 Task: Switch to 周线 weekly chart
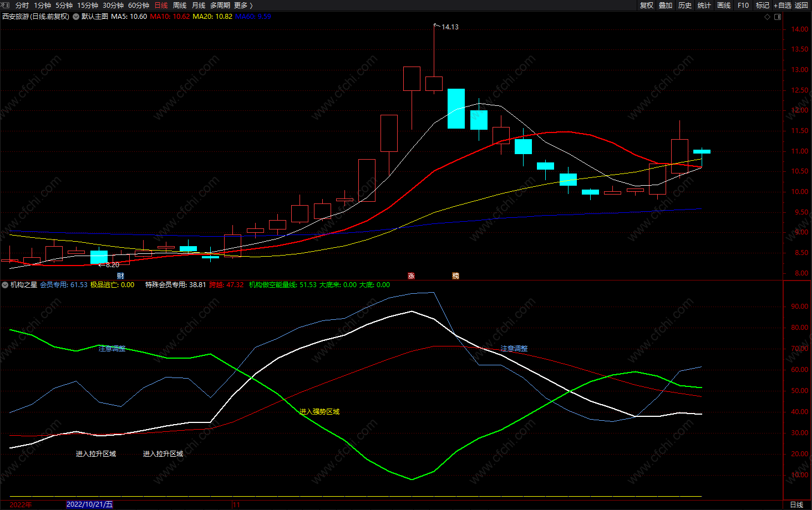(180, 5)
